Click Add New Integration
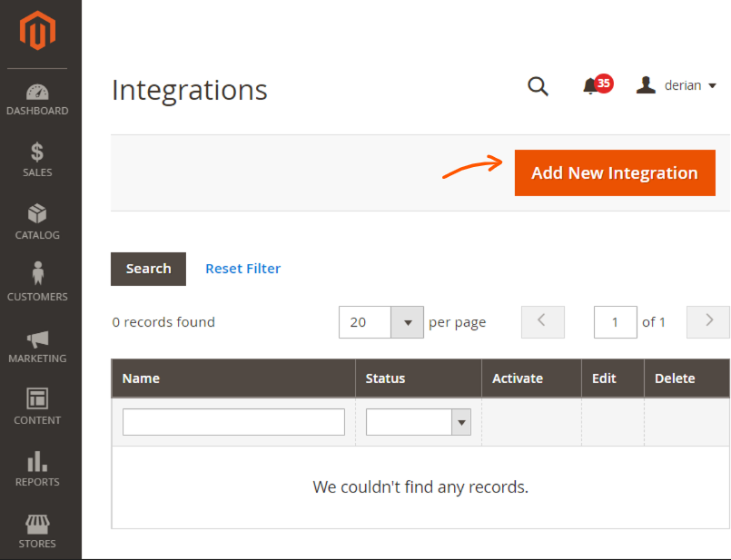Screen dimensions: 731x560 [615, 172]
